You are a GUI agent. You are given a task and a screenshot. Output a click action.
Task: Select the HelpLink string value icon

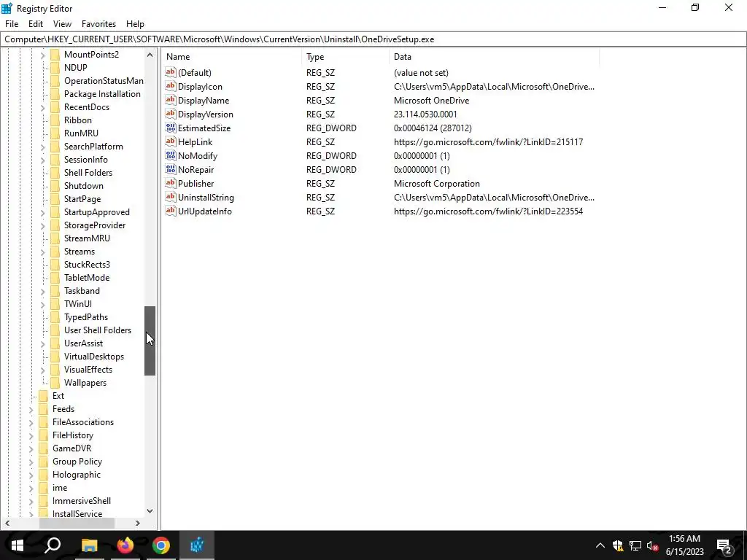tap(171, 141)
